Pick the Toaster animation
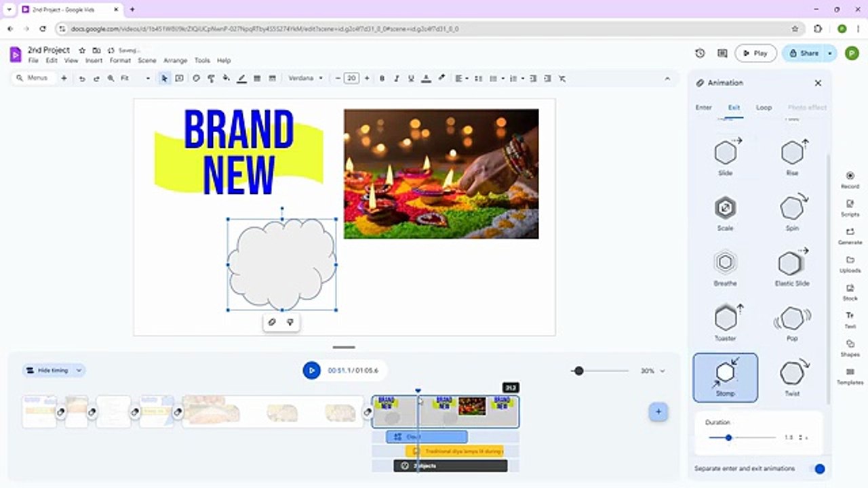Viewport: 868px width, 488px height. point(726,322)
